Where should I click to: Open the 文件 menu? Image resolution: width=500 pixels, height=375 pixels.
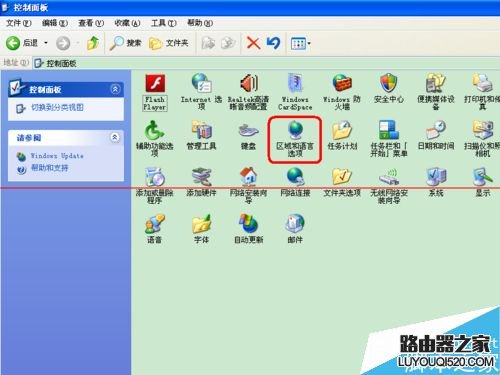click(x=19, y=23)
